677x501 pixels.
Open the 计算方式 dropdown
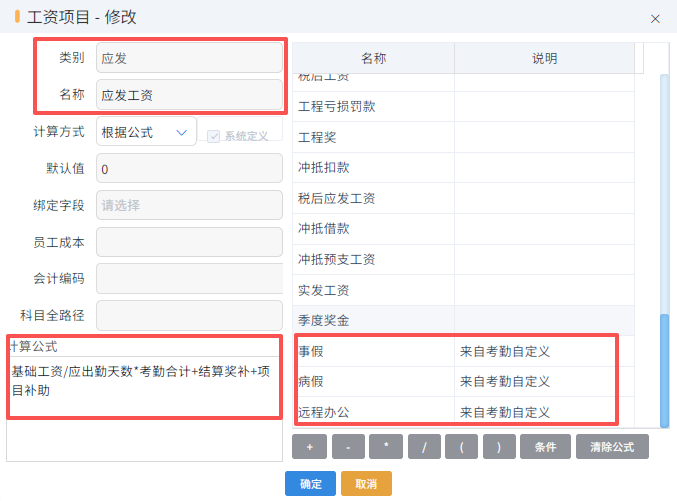tap(146, 132)
